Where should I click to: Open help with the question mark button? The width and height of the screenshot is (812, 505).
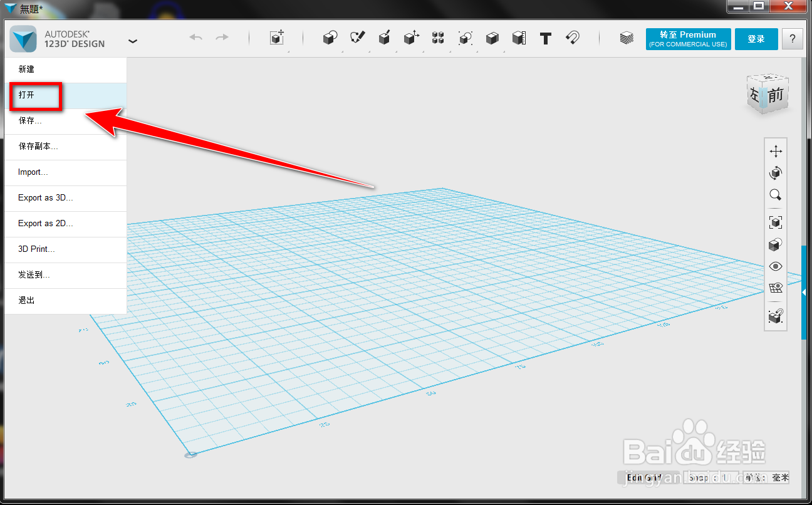click(793, 39)
